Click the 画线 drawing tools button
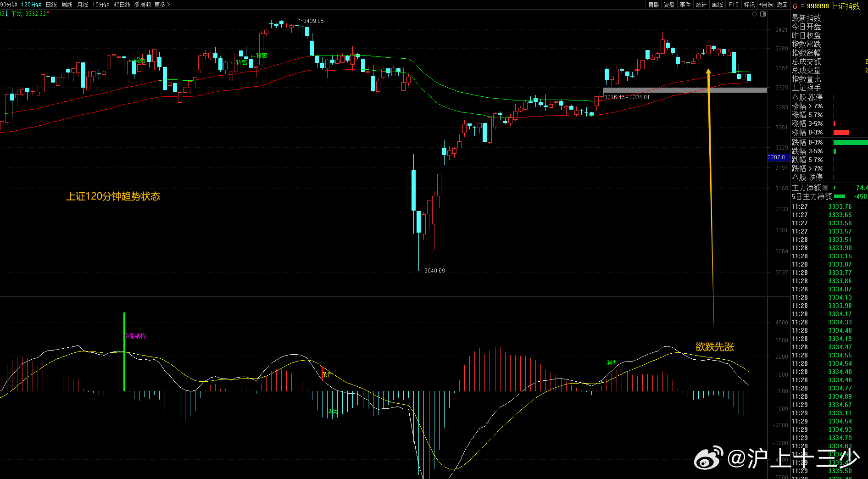The width and height of the screenshot is (868, 479). [x=717, y=5]
